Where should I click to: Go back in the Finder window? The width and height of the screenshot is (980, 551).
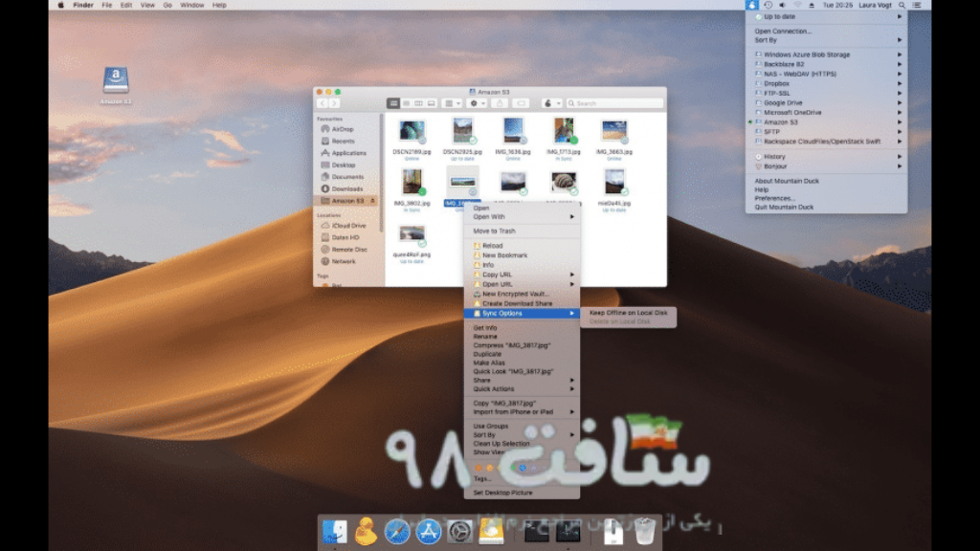(323, 103)
